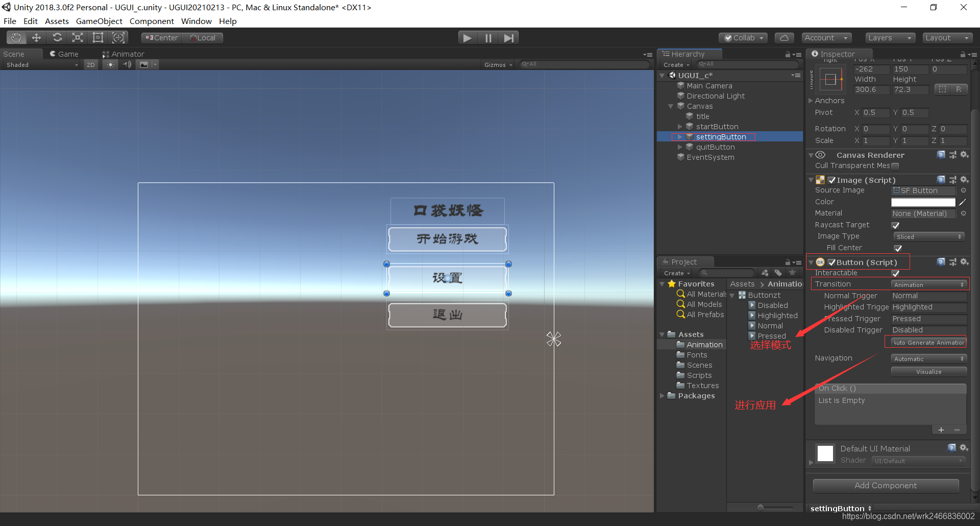Disable the Image script component
Viewport: 980px width, 526px height.
click(832, 180)
